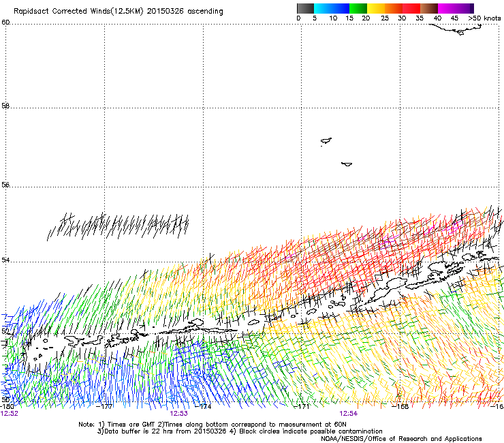Click the 58 latitude label
This screenshot has width=504, height=443.
click(5, 106)
